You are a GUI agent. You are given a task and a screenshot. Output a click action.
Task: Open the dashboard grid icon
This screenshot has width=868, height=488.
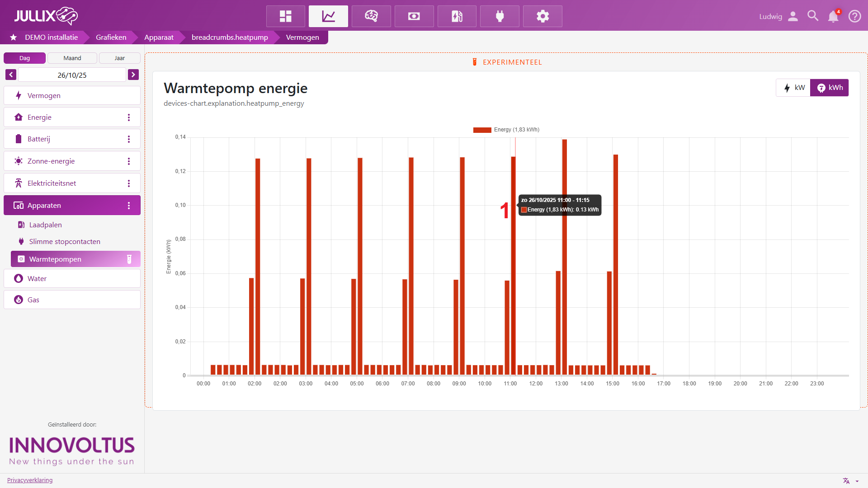coord(285,16)
